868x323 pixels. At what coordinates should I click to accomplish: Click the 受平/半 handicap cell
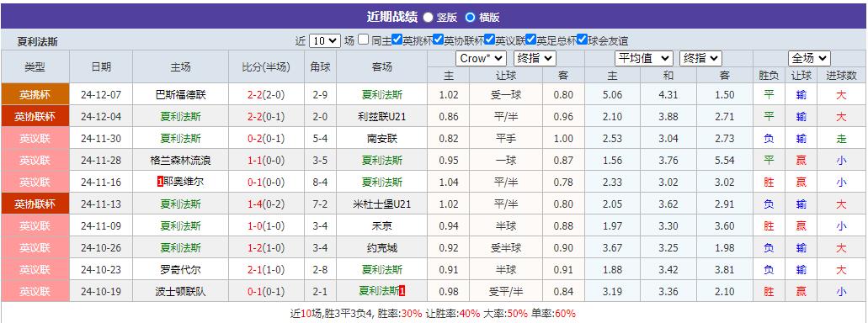(x=506, y=292)
